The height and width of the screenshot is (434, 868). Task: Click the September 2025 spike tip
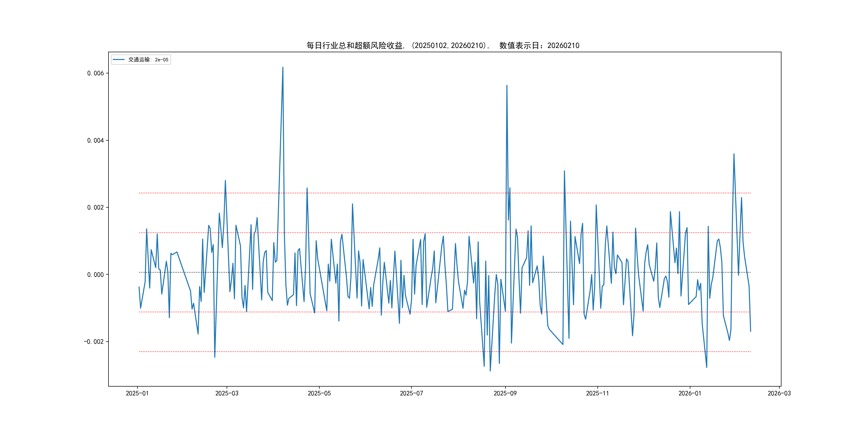pyautogui.click(x=507, y=85)
